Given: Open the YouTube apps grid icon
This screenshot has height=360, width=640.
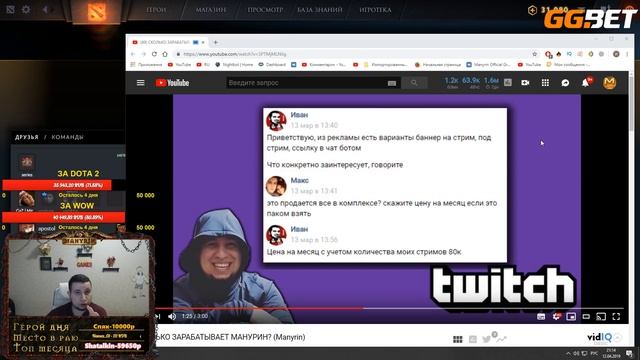Looking at the screenshot, I should click(x=545, y=83).
